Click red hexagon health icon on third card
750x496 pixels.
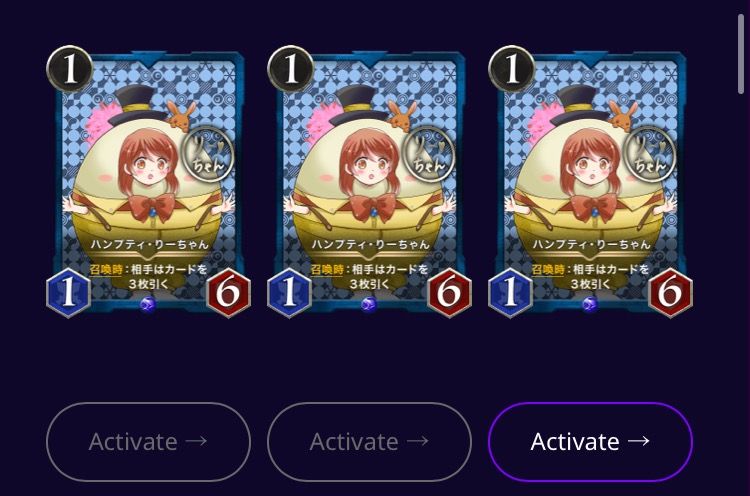pyautogui.click(x=671, y=293)
